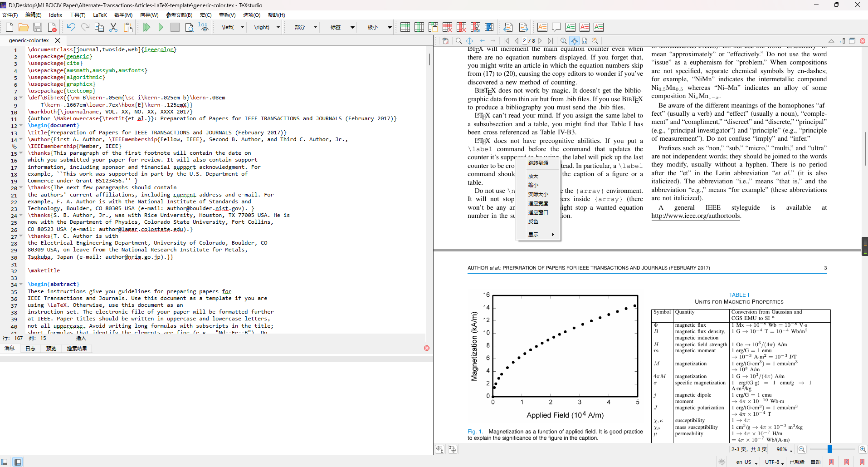The height and width of the screenshot is (467, 868).
Task: Toggle windowed mode for the PDF viewer
Action: [852, 41]
